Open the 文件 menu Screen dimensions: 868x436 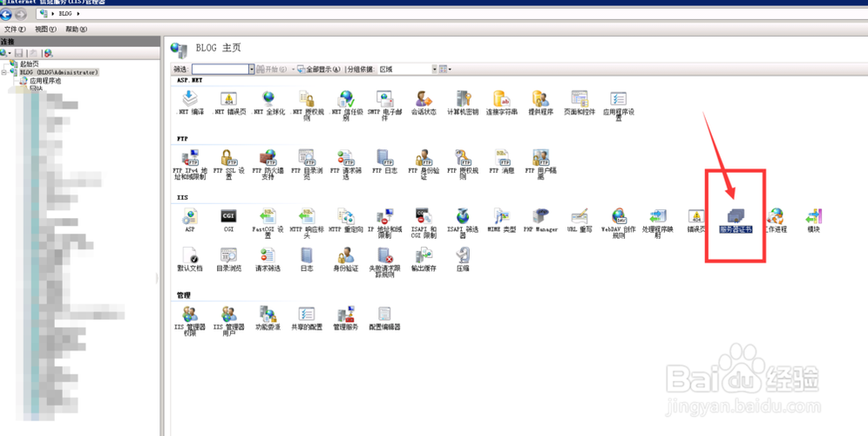(x=15, y=30)
